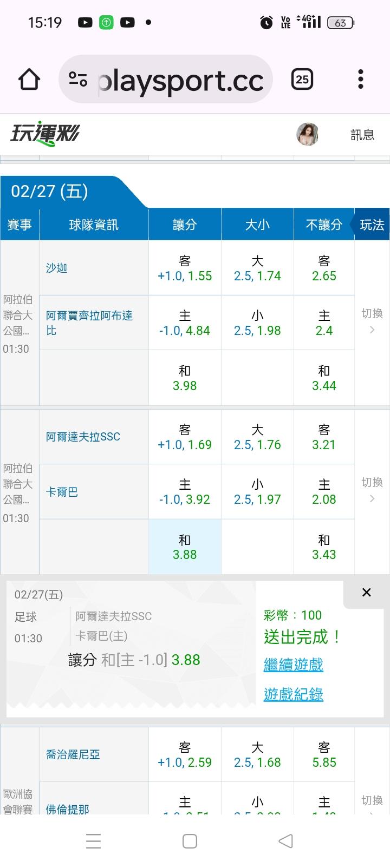Open the user profile avatar
Viewport: 390px width, 868px height.
(x=307, y=134)
